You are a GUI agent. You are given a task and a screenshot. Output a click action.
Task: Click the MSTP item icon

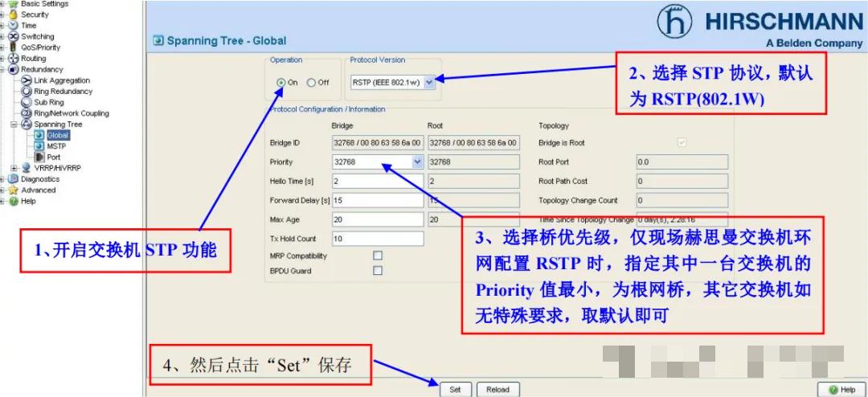[x=39, y=146]
